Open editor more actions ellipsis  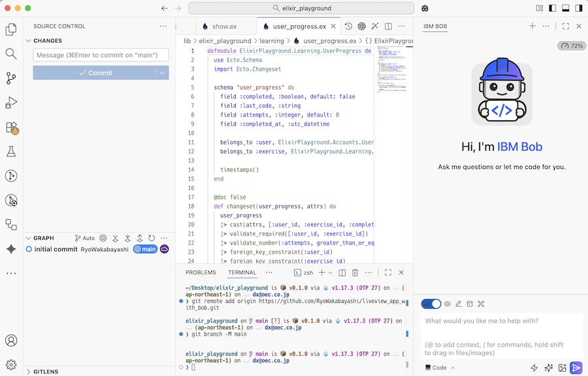(401, 26)
